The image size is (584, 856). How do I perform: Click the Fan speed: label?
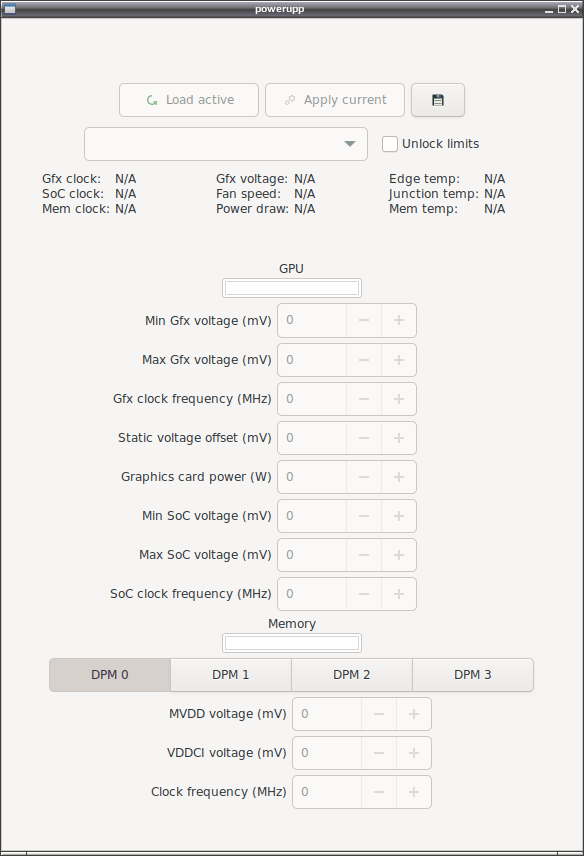click(x=248, y=194)
